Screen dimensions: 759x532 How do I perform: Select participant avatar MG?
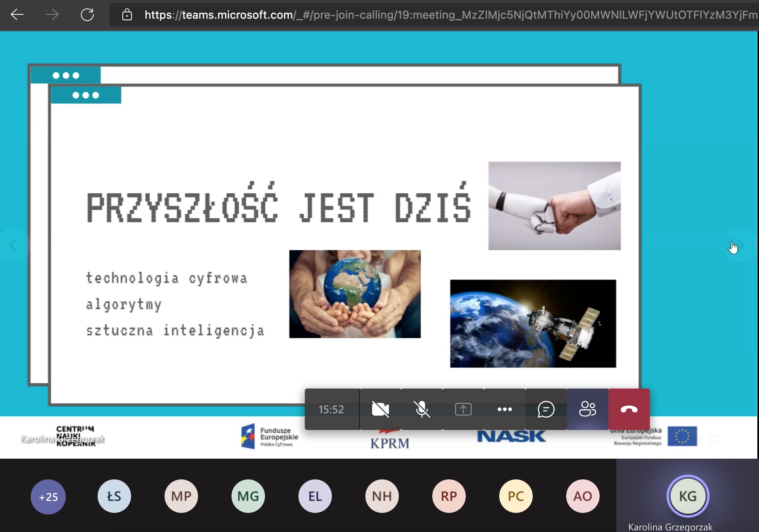[248, 496]
